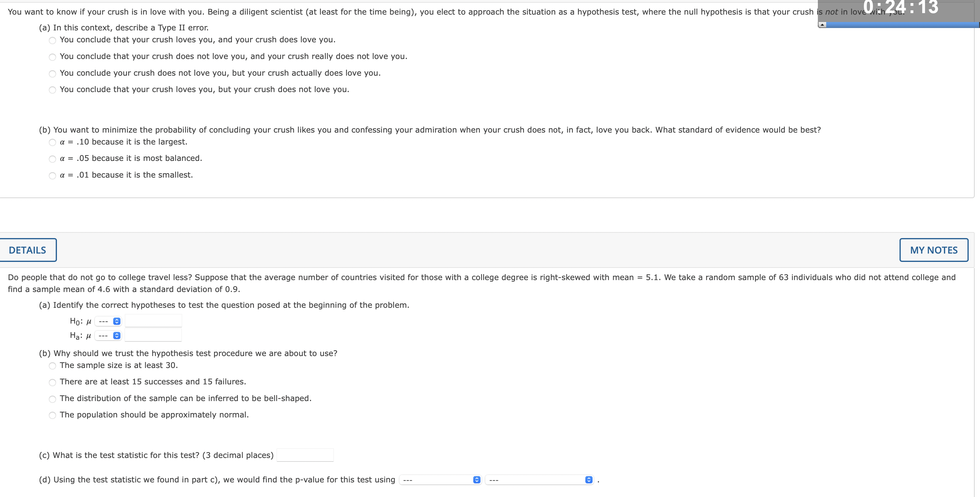
Task: Select the α = .10 answer option
Action: (x=52, y=142)
